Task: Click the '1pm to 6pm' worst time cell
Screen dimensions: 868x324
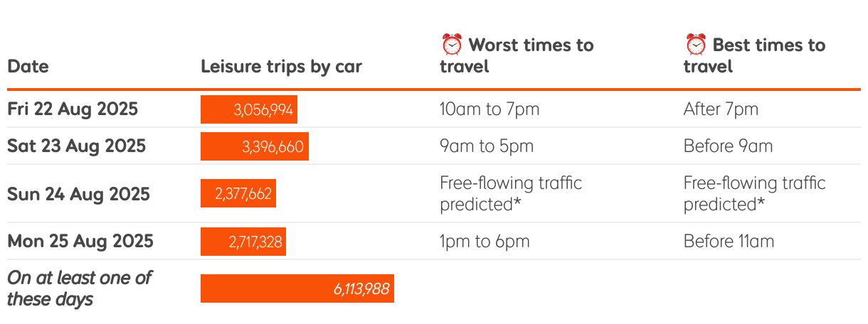Action: point(485,242)
